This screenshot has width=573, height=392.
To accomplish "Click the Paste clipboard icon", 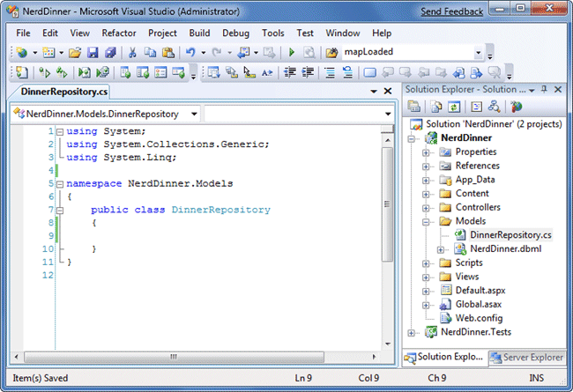I will pos(168,53).
